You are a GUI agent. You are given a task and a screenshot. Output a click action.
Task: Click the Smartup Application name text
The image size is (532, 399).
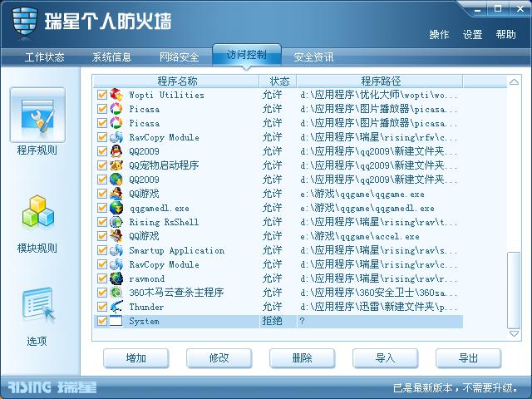click(x=177, y=250)
